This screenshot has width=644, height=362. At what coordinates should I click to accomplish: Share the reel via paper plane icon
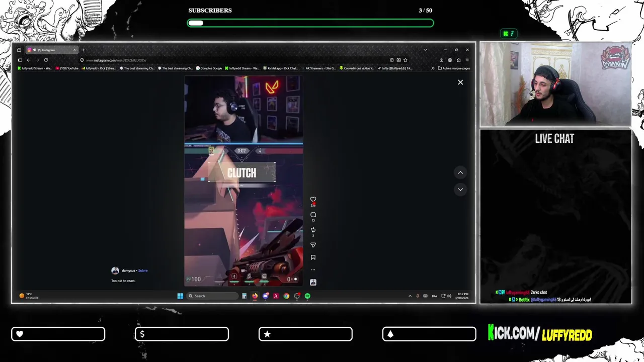(x=313, y=245)
